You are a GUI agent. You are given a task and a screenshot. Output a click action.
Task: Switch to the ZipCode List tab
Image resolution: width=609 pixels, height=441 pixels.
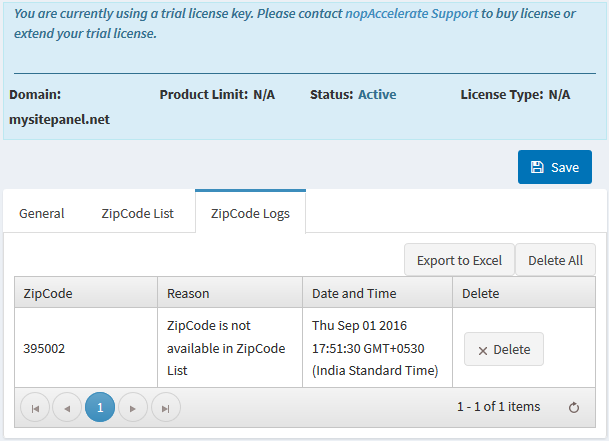coord(137,213)
